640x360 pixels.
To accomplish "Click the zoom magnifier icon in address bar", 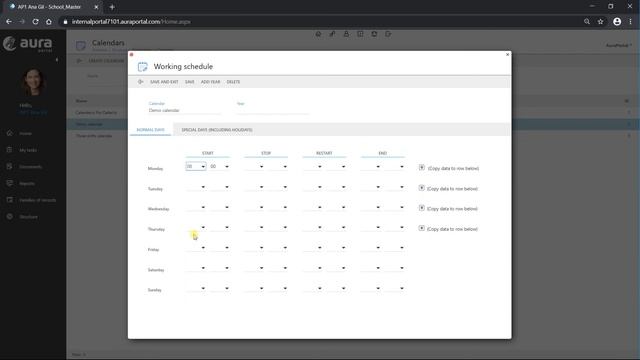I will coord(587,22).
